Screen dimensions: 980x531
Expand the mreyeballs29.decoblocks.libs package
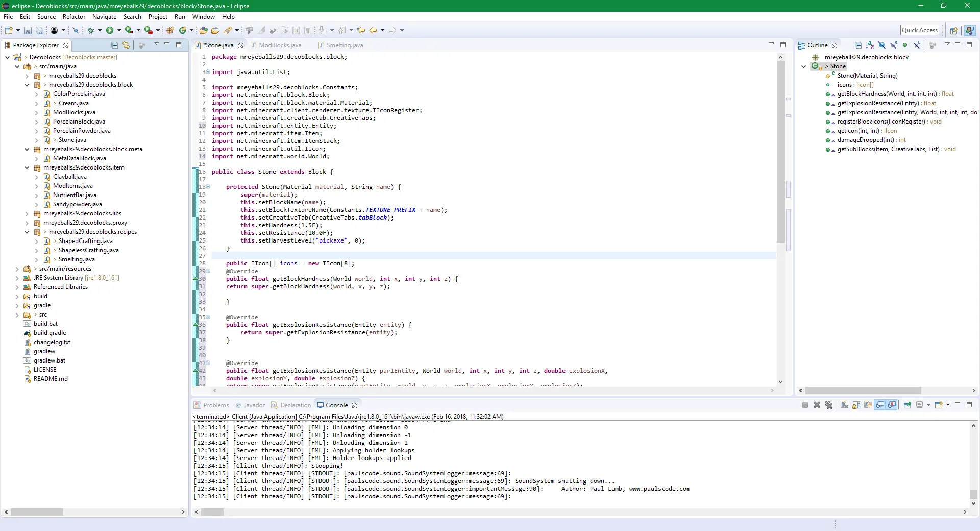tap(27, 214)
